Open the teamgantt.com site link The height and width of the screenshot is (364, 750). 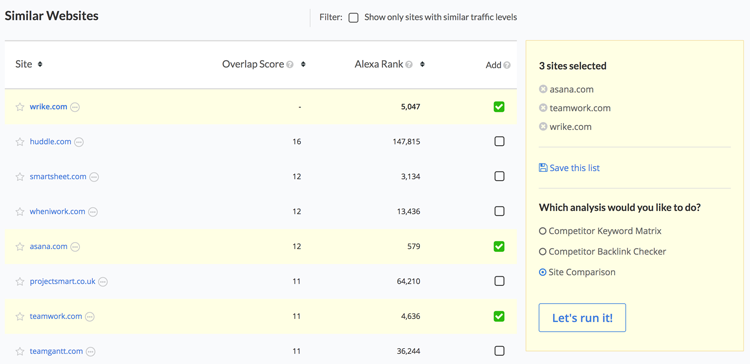pyautogui.click(x=56, y=351)
